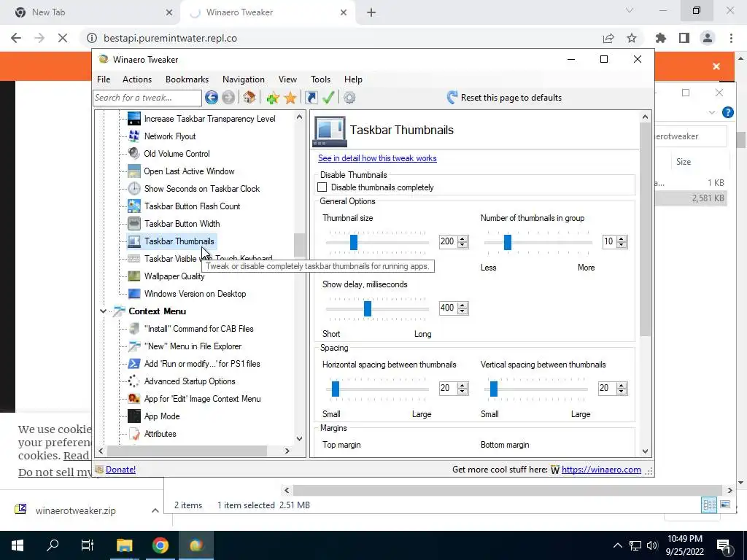Click the PowerShell icon for PS1 files tweak
This screenshot has height=560, width=747.
134,364
